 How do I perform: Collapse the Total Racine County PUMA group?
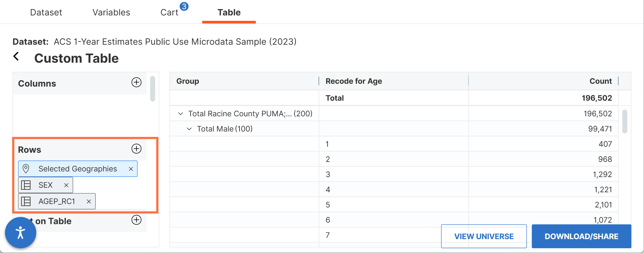tap(180, 114)
